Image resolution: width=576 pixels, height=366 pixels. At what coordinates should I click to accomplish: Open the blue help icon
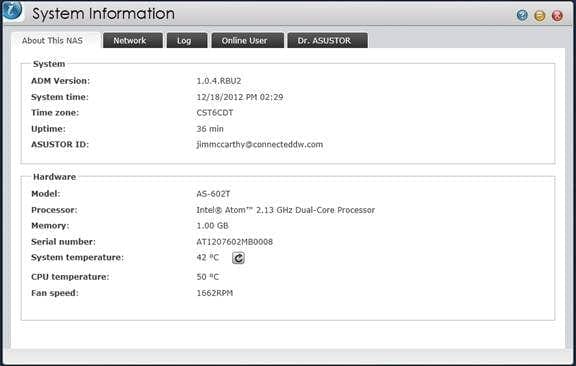[x=522, y=15]
